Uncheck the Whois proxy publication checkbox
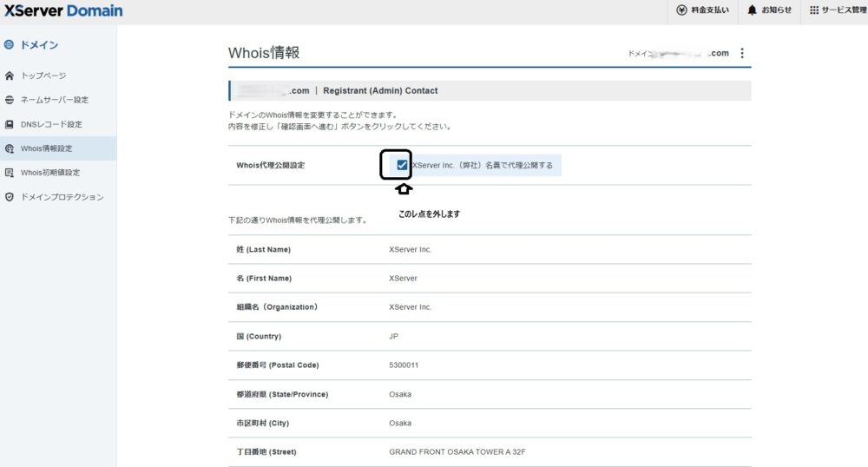Image resolution: width=868 pixels, height=467 pixels. (402, 165)
